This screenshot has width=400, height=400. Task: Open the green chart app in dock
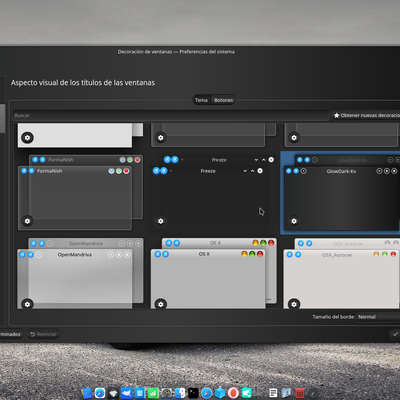coord(153,393)
